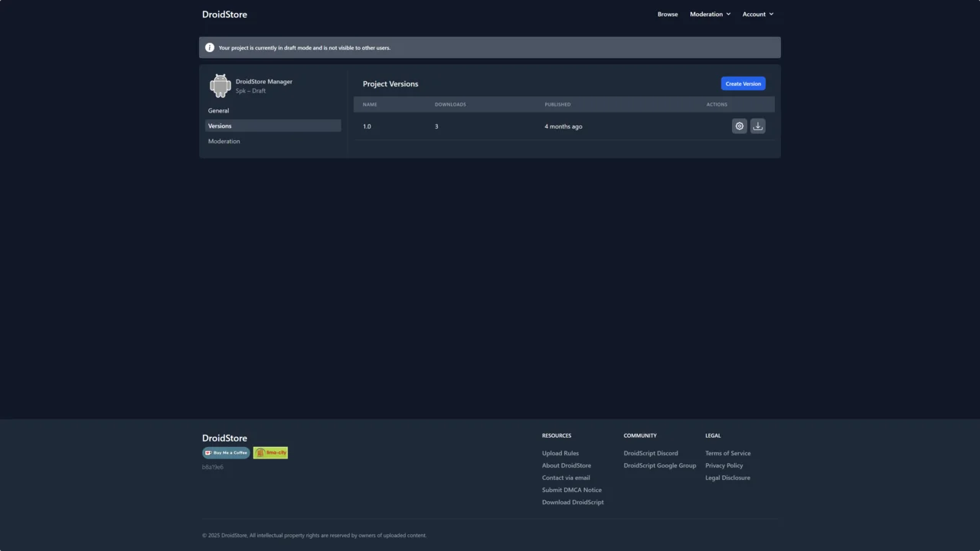Open settings for version 1.0
Screen dimensions: 980x551
(740, 126)
